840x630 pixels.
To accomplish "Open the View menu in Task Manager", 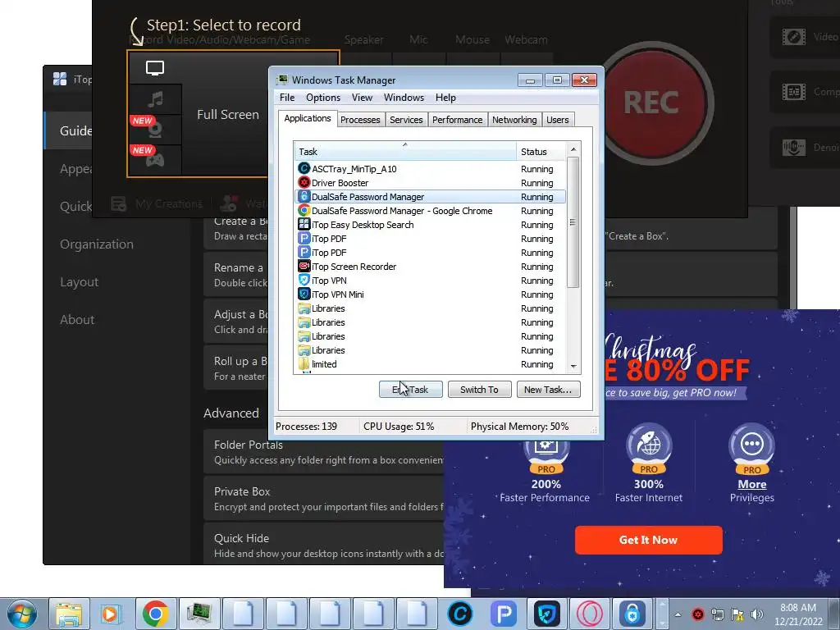I will [x=362, y=98].
